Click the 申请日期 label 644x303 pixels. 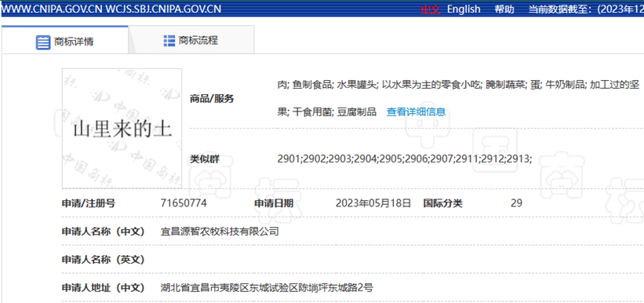click(274, 203)
